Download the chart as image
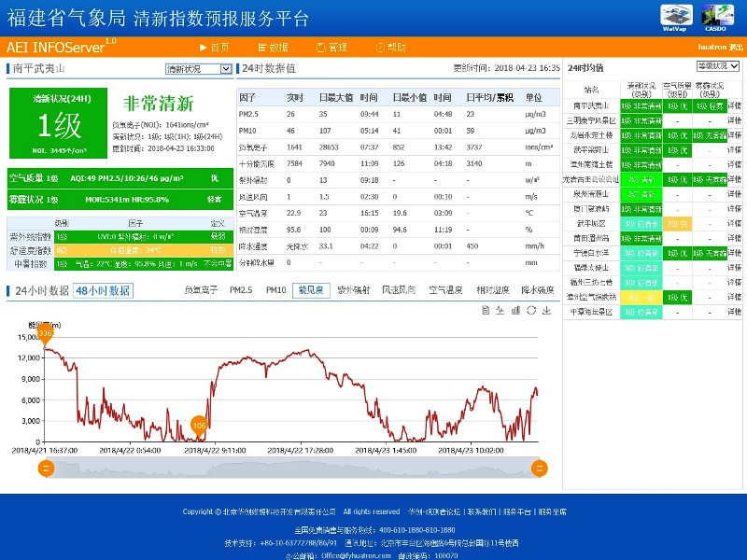The height and width of the screenshot is (560, 747). point(545,309)
